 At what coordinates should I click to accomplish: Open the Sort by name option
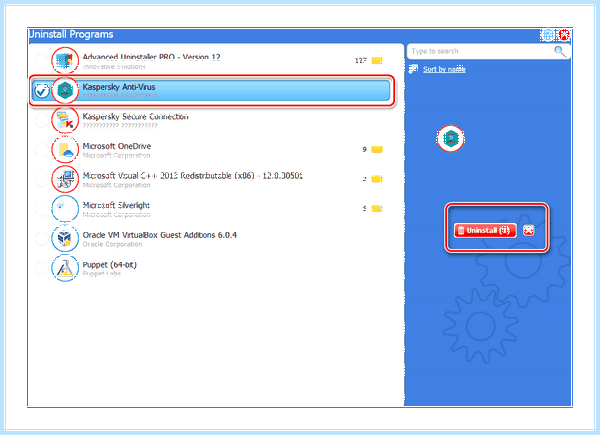pyautogui.click(x=444, y=69)
